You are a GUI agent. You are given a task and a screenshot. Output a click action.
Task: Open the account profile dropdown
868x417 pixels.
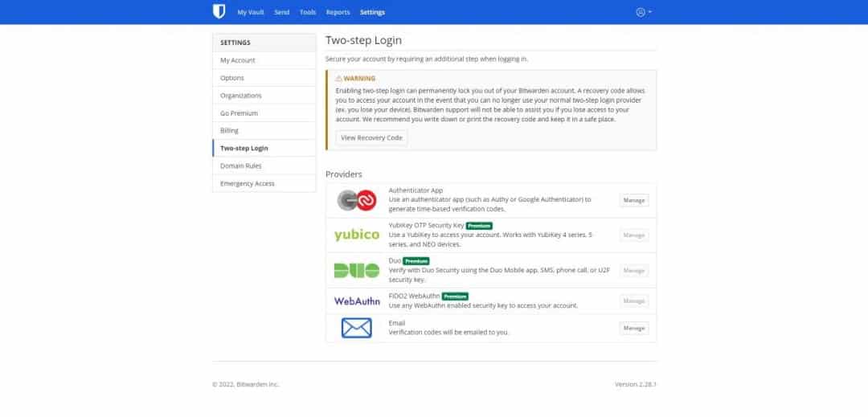[644, 12]
